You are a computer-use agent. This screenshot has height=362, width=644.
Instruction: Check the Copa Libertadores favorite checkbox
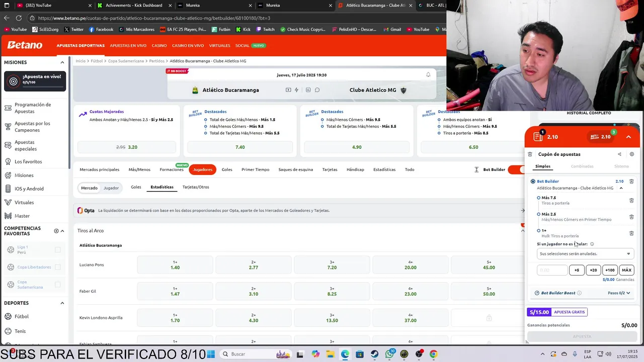point(57,267)
